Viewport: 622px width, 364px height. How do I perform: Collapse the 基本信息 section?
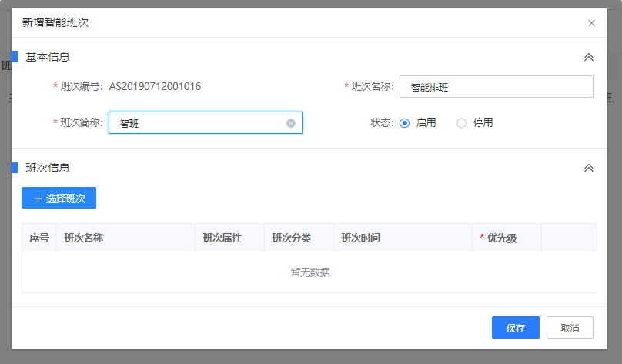pyautogui.click(x=589, y=57)
